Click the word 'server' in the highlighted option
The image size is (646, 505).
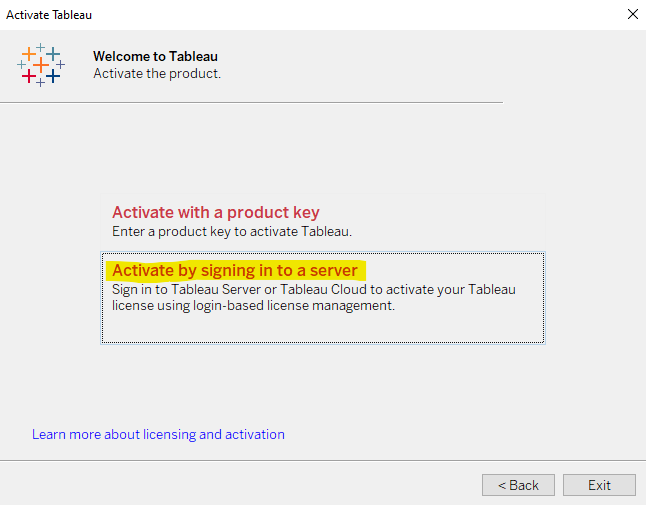click(x=334, y=271)
